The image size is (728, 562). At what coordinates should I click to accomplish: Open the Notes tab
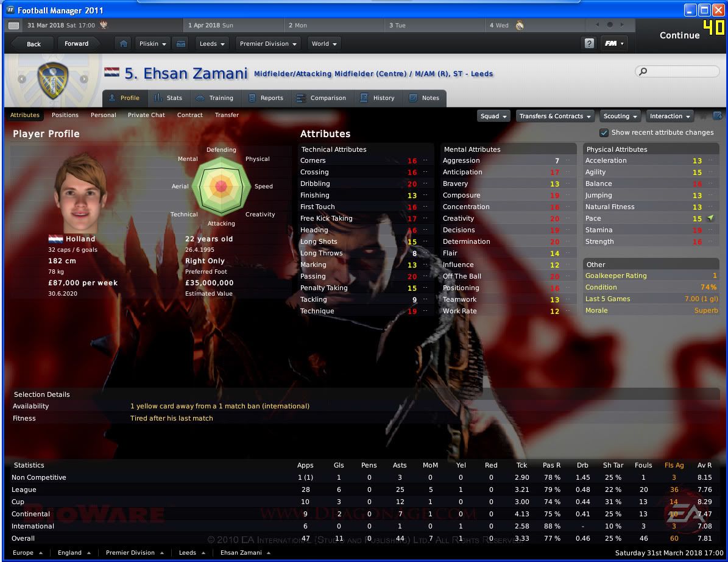(425, 98)
